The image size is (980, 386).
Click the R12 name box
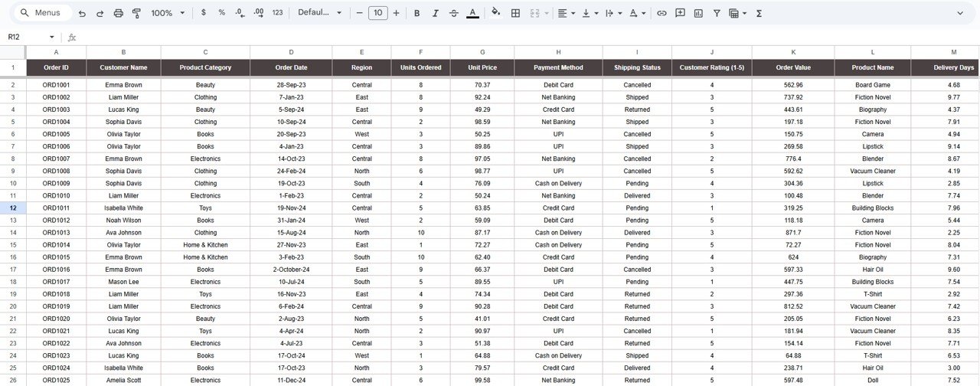[x=24, y=37]
